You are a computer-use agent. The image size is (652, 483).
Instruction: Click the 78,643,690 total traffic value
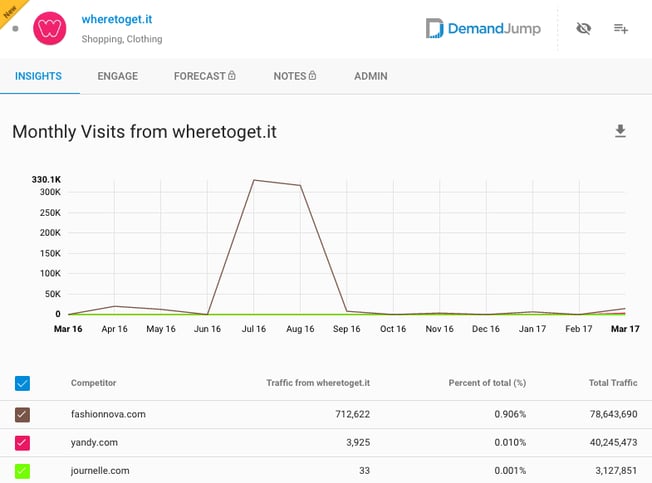(x=613, y=414)
